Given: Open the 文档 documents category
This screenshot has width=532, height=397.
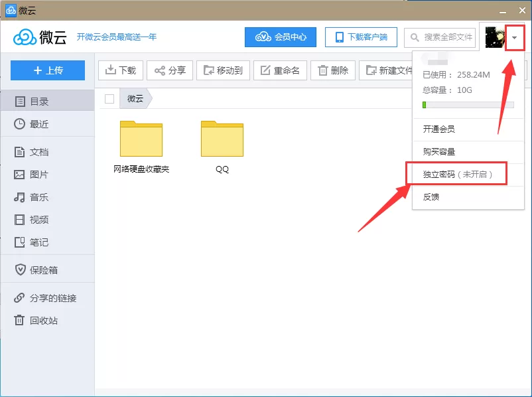Looking at the screenshot, I should (x=47, y=152).
